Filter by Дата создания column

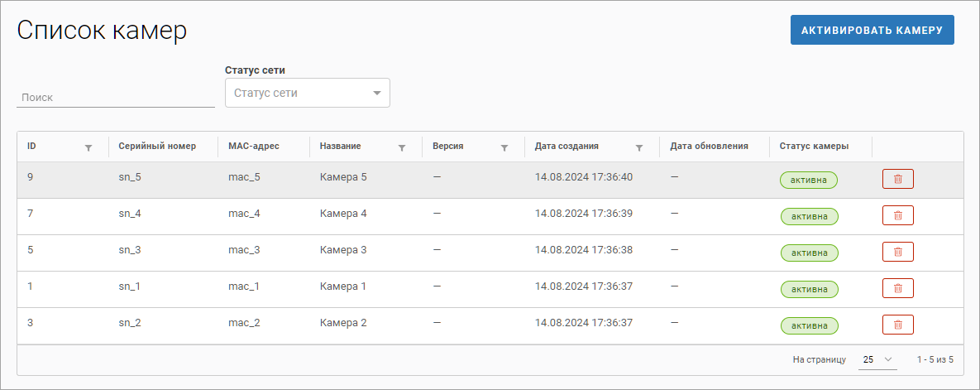[x=639, y=147]
